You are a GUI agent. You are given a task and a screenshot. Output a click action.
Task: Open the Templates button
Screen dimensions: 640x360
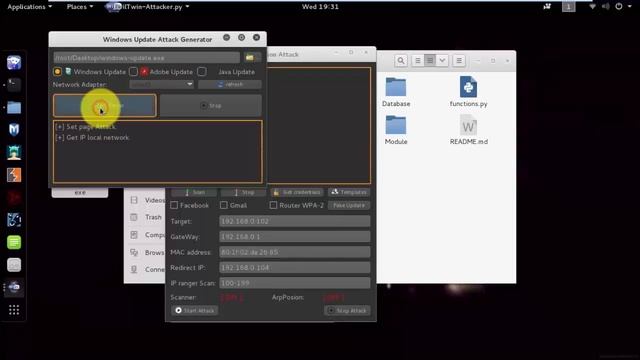click(x=349, y=192)
